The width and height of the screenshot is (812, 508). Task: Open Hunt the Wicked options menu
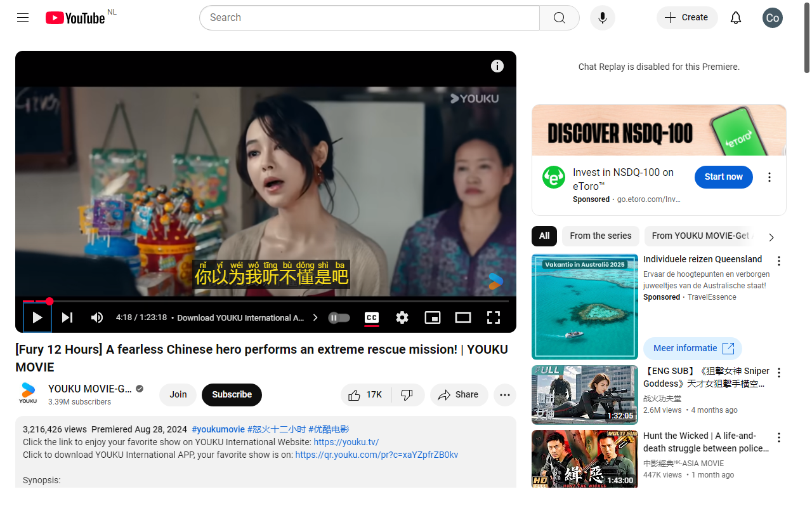(x=779, y=438)
